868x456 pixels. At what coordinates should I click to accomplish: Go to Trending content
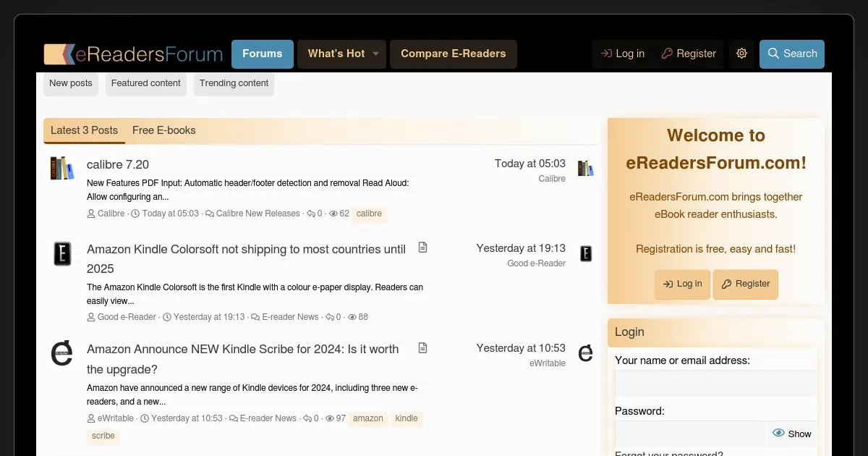(x=234, y=83)
